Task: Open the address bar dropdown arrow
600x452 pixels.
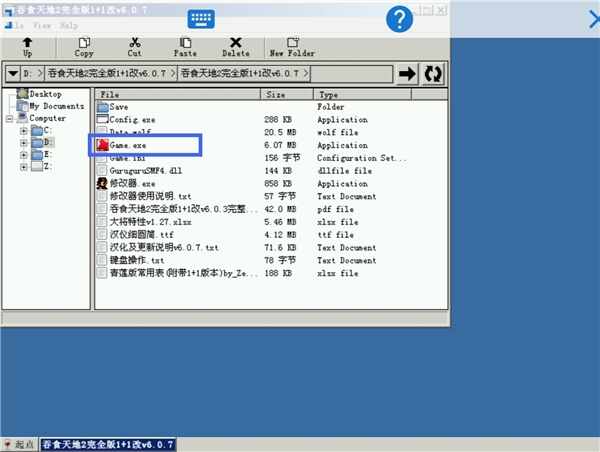Action: 12,73
